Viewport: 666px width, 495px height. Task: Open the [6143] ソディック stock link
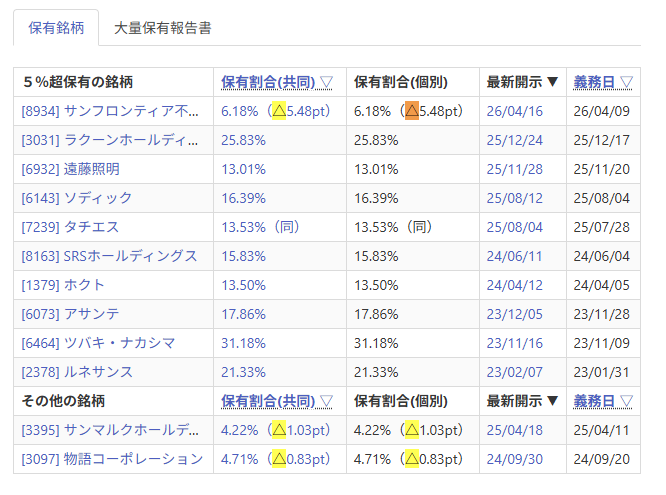pyautogui.click(x=77, y=198)
